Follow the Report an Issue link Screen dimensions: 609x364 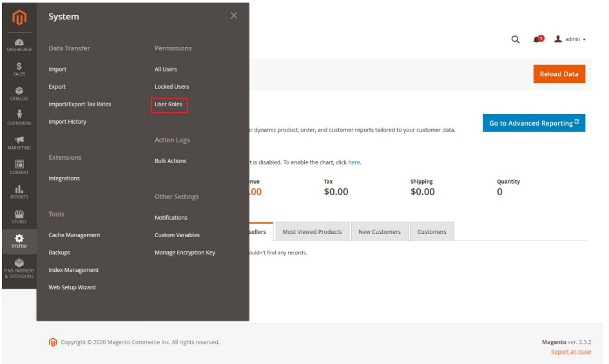pyautogui.click(x=571, y=352)
